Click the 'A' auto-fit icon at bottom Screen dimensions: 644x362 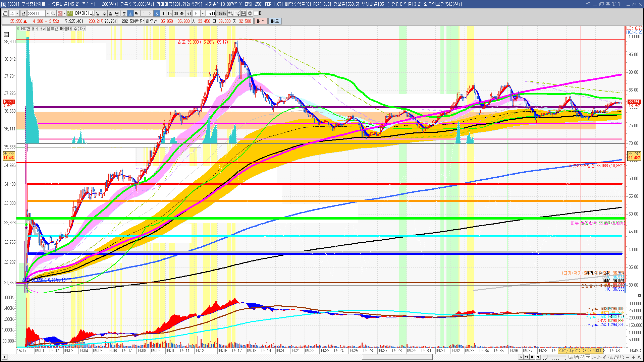pos(639,357)
